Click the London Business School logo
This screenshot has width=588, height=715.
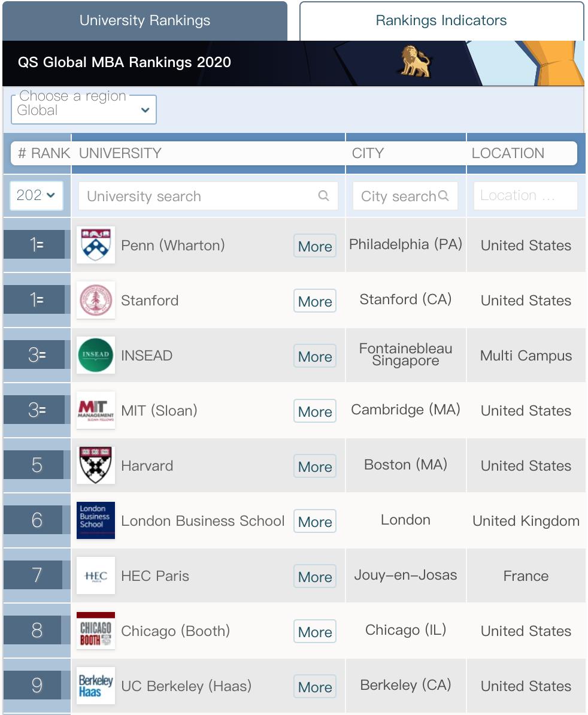coord(96,520)
